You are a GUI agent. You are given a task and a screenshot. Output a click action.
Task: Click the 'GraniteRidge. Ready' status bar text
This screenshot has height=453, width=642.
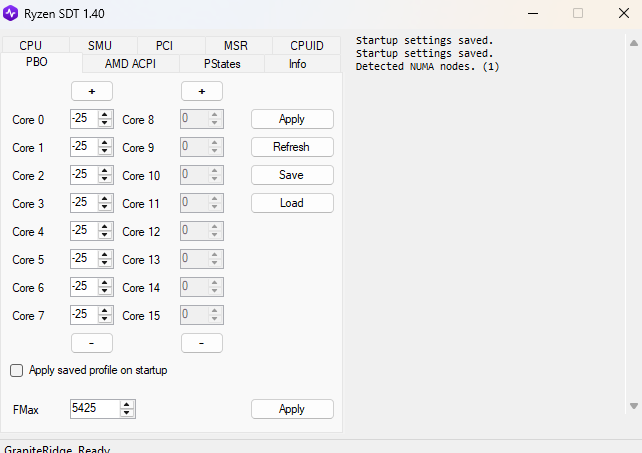[57, 449]
